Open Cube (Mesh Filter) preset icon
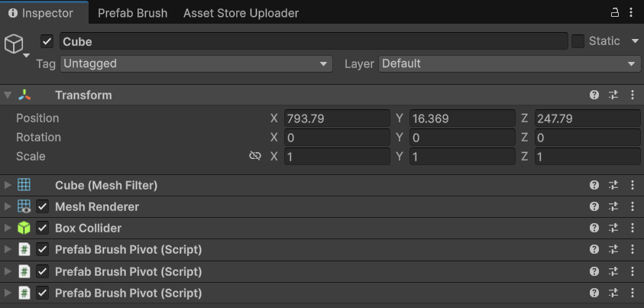Viewport: 644px width, 308px height. pos(613,186)
